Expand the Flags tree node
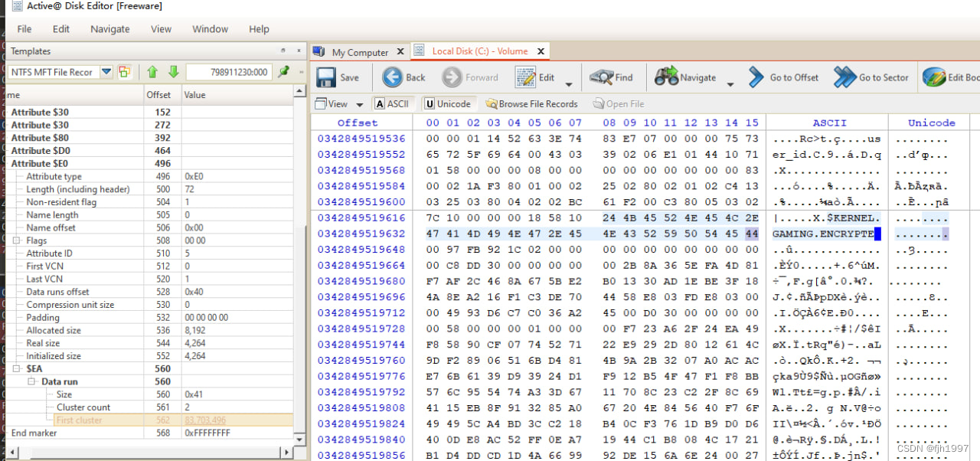 [17, 240]
